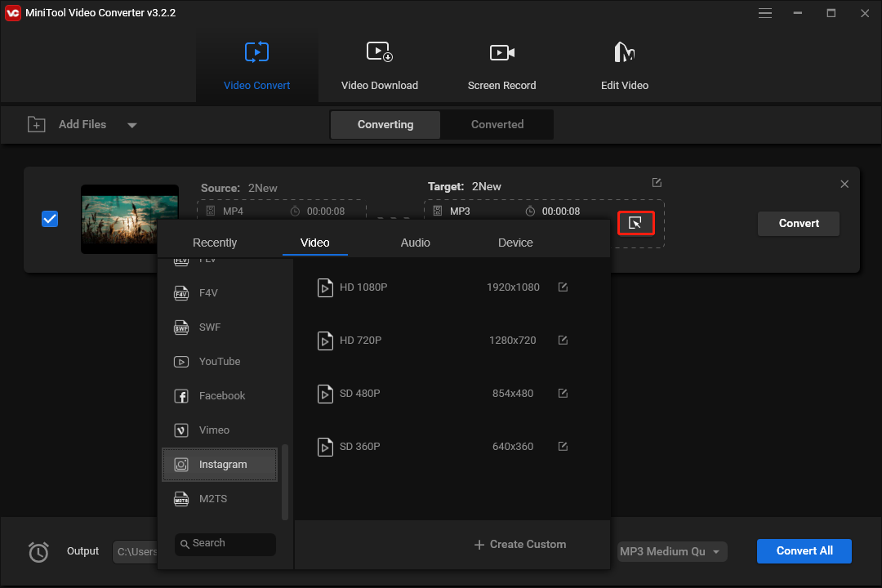Open the Edit Video feature
This screenshot has height=588, width=882.
(x=624, y=65)
